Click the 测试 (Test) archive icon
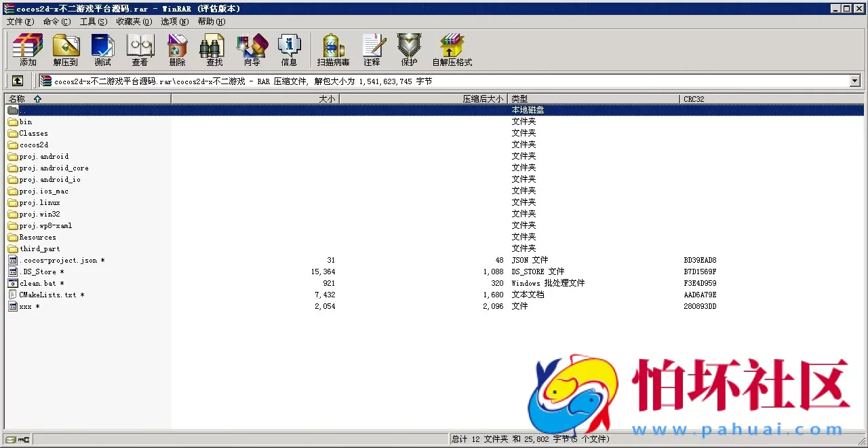Image resolution: width=868 pixels, height=448 pixels. tap(102, 50)
